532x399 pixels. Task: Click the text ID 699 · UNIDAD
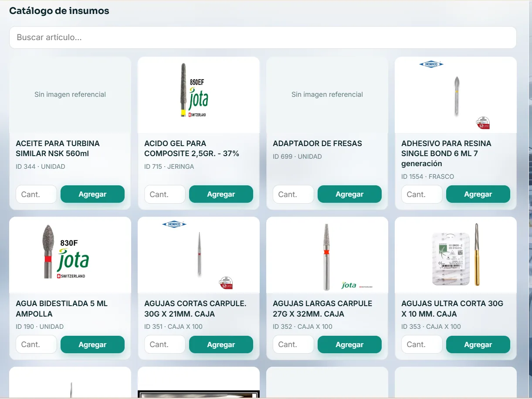[297, 157]
